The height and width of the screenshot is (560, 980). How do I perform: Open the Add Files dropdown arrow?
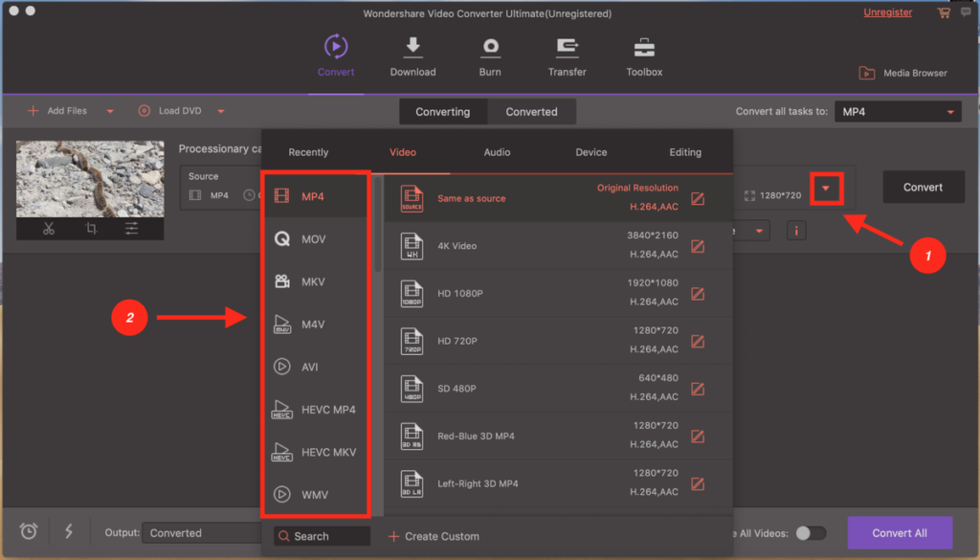click(x=109, y=111)
